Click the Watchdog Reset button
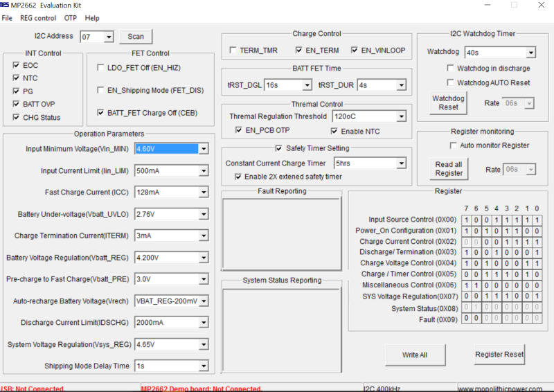Image resolution: width=554 pixels, height=392 pixels. click(x=448, y=103)
